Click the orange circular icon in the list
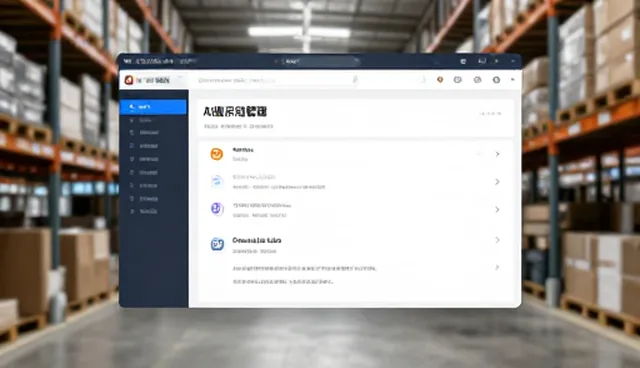The height and width of the screenshot is (368, 640). coord(217,154)
